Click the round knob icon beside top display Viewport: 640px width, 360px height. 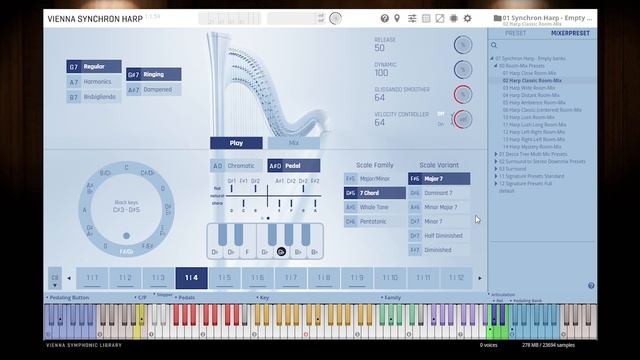[336, 18]
